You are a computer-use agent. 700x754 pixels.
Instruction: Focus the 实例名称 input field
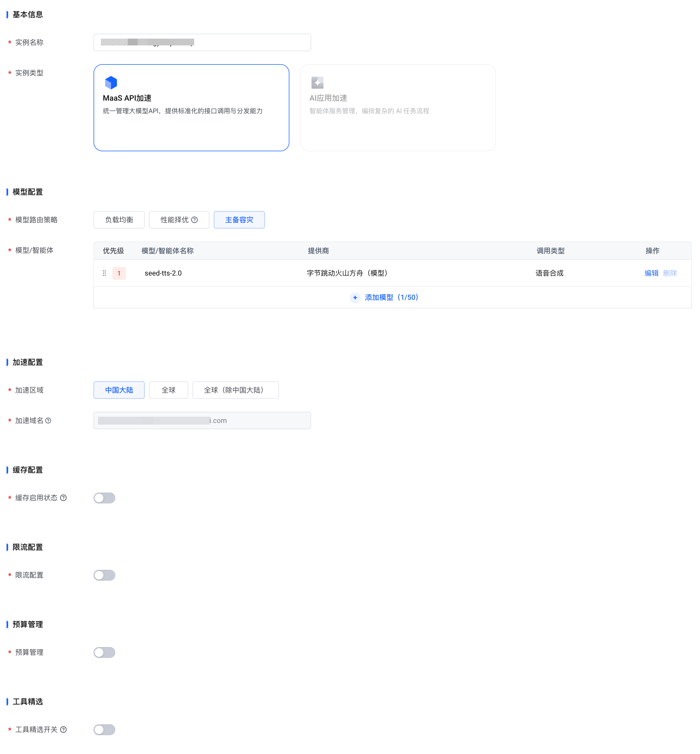(x=202, y=42)
